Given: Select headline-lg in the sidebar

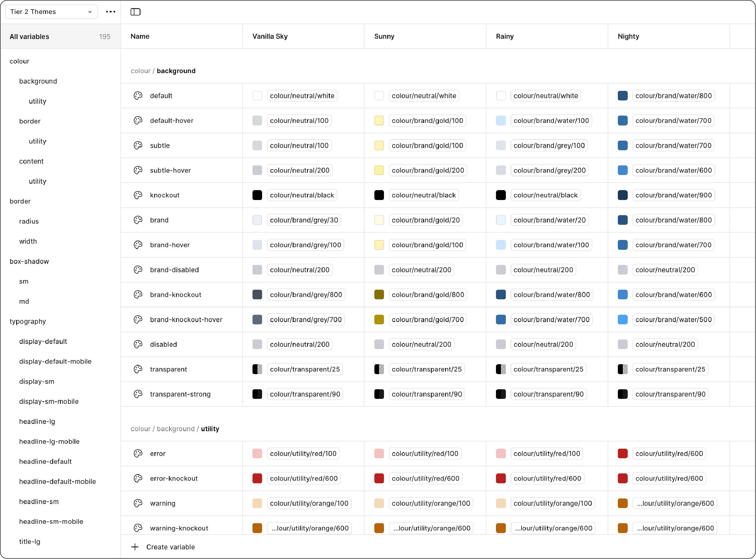Looking at the screenshot, I should (x=37, y=421).
